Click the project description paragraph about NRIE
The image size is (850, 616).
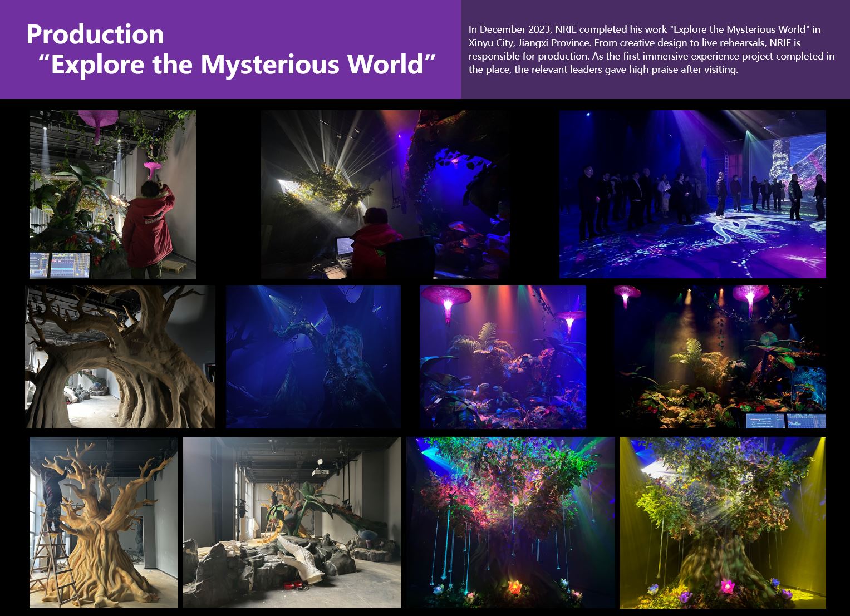[651, 50]
